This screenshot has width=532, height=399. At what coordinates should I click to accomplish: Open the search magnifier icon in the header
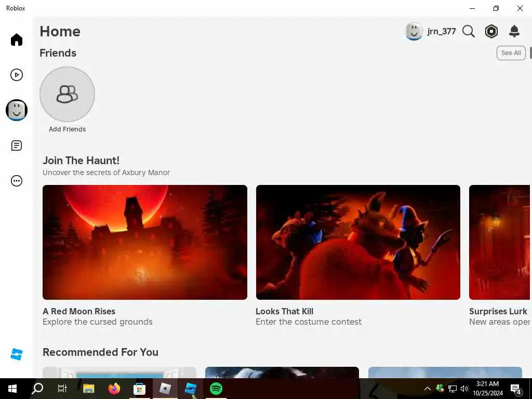point(469,32)
